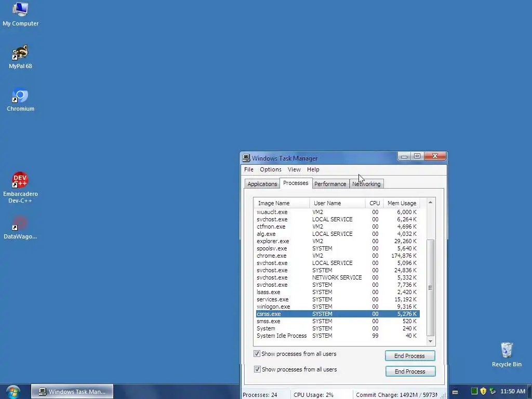The image size is (532, 399).
Task: Switch to the Networking tab
Action: pyautogui.click(x=366, y=184)
